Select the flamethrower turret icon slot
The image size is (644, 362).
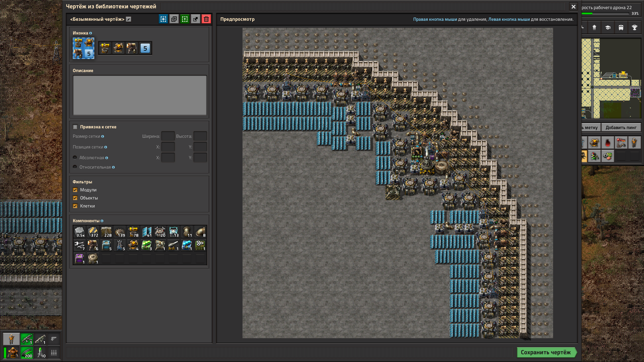click(x=132, y=48)
